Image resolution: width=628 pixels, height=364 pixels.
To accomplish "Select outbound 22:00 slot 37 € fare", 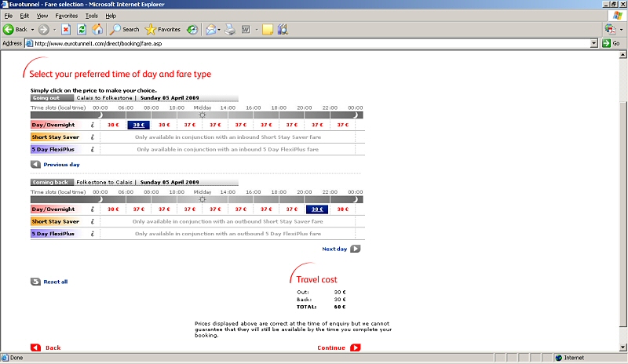I will point(343,125).
